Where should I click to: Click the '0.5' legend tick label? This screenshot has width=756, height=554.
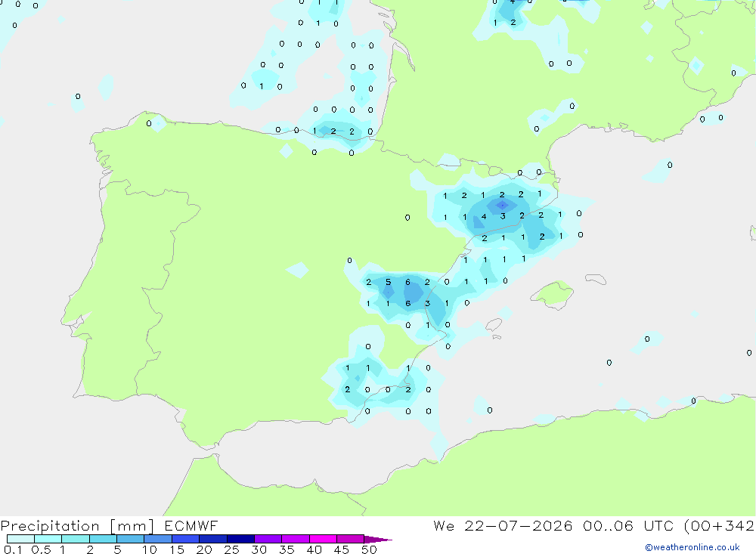(x=41, y=549)
